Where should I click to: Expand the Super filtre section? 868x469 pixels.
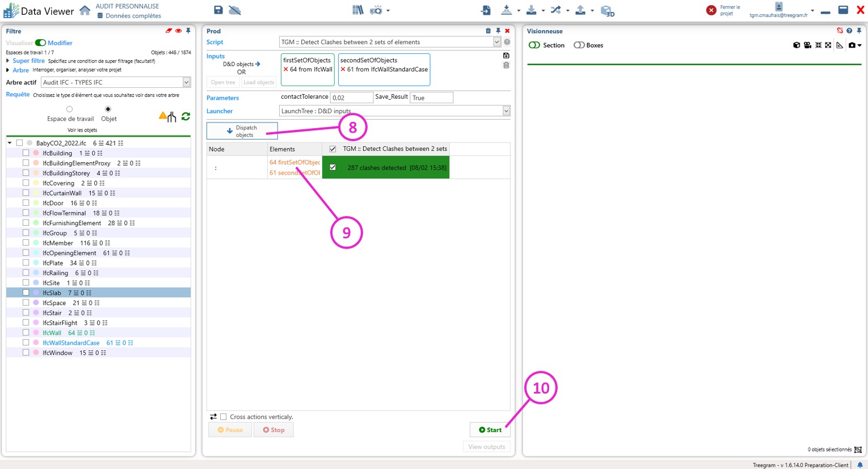[8, 61]
